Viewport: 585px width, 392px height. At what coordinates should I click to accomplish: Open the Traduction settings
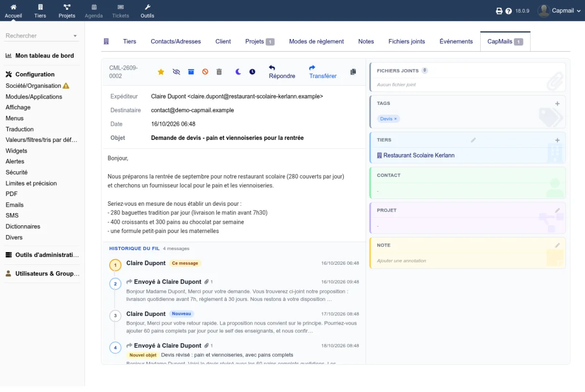click(19, 129)
